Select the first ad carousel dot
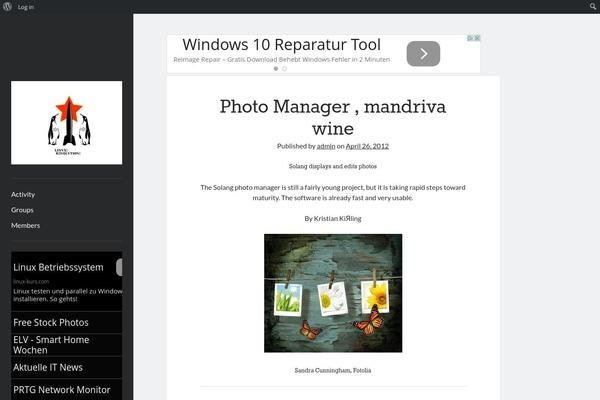Screen dimensions: 600x400 point(276,69)
